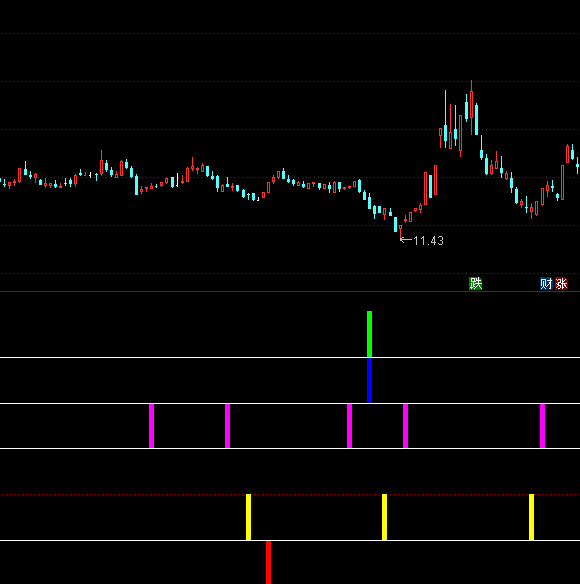Select the 11.43 low price label
The image size is (580, 584).
click(428, 241)
